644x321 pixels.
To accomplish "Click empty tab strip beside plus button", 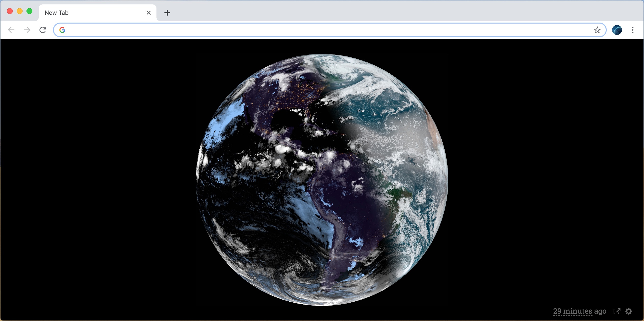I will pyautogui.click(x=375, y=11).
